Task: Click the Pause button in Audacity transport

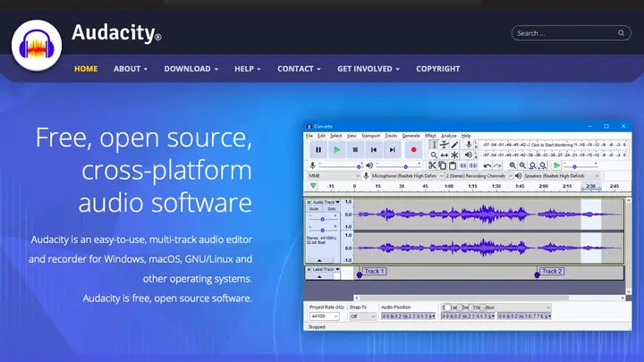Action: click(318, 150)
